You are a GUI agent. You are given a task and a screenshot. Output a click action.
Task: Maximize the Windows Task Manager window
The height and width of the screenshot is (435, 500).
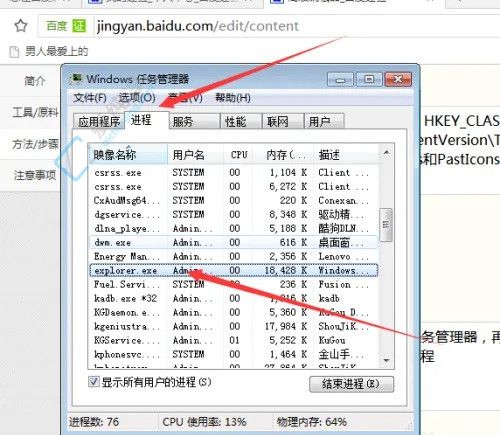(369, 79)
